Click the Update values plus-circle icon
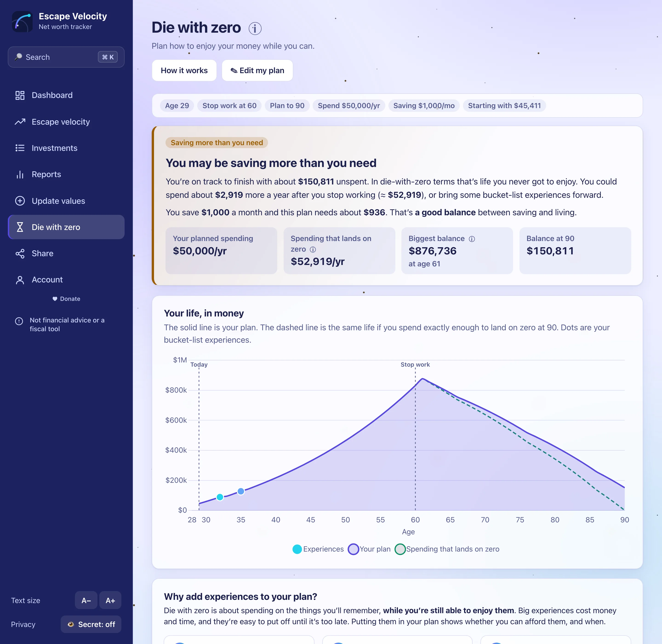 (x=20, y=201)
